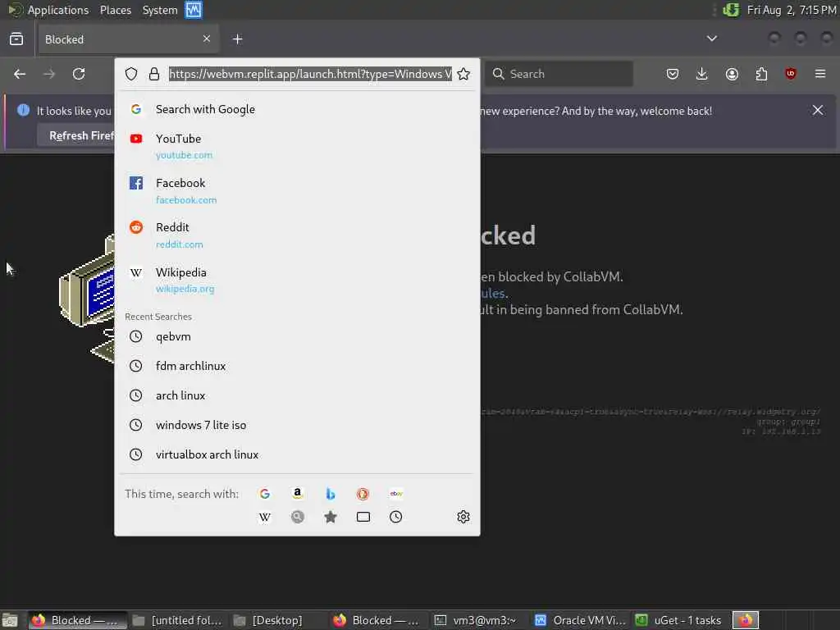Search this time with Amazon
The height and width of the screenshot is (630, 840).
coord(297,494)
